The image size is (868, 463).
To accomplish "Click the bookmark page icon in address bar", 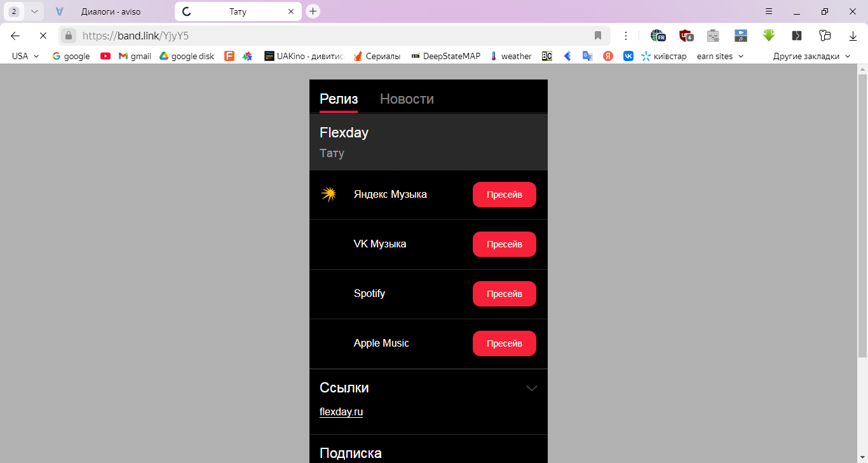I will point(598,36).
